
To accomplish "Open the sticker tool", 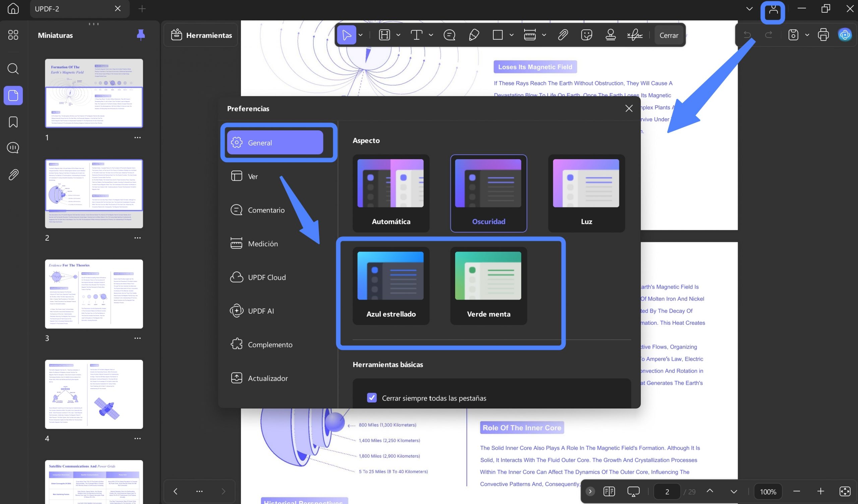I will tap(587, 35).
